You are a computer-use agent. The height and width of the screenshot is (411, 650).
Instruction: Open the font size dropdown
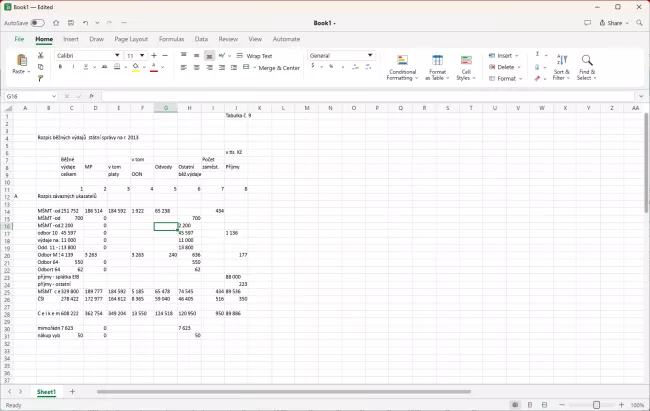pos(142,56)
